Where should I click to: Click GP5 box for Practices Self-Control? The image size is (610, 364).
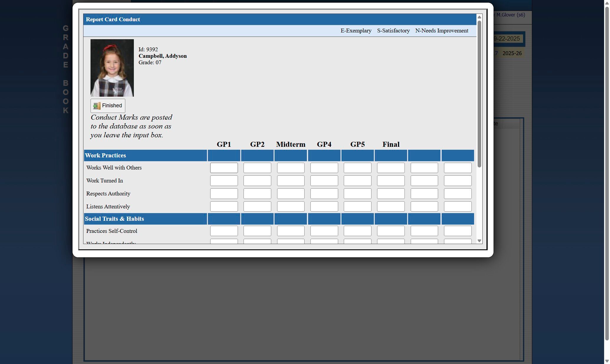point(357,231)
